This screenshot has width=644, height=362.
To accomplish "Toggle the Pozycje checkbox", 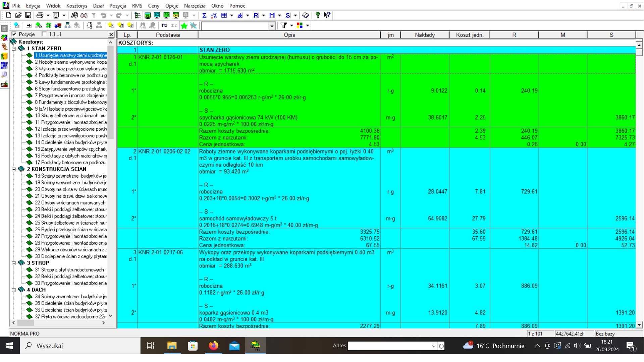I will tap(14, 34).
